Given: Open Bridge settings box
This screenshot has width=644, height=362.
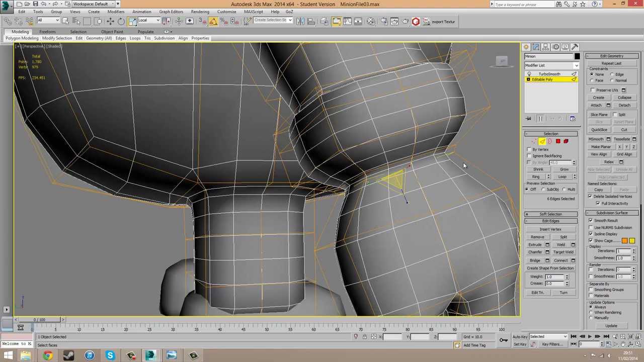Looking at the screenshot, I should pos(547,260).
